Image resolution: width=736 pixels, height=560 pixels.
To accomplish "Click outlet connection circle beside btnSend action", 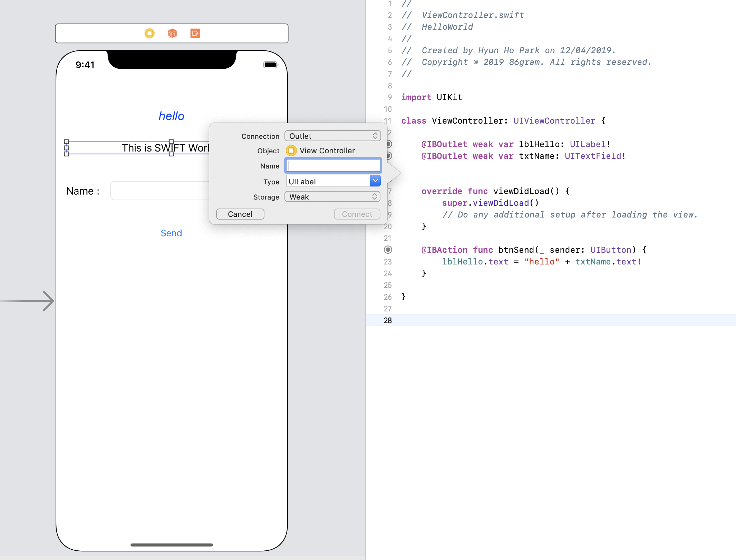I will click(388, 250).
